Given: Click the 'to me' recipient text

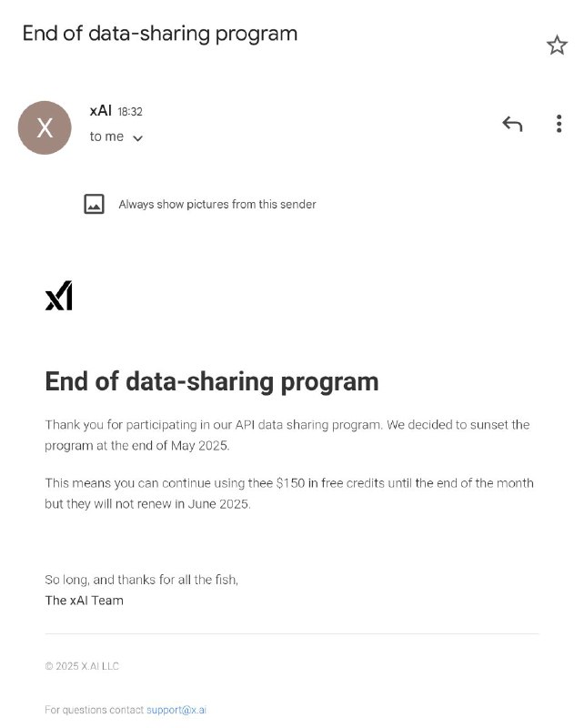Looking at the screenshot, I should [106, 136].
